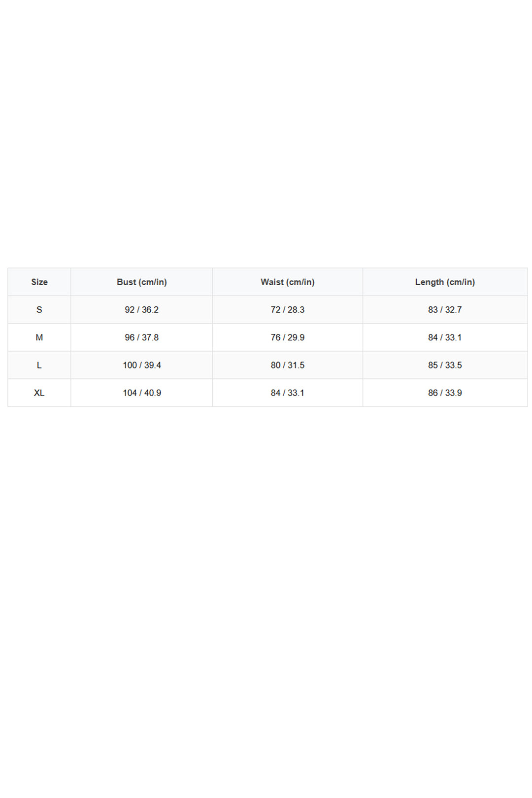Click the Waist (cm/in) column header
This screenshot has height=798, width=532.
click(x=288, y=282)
